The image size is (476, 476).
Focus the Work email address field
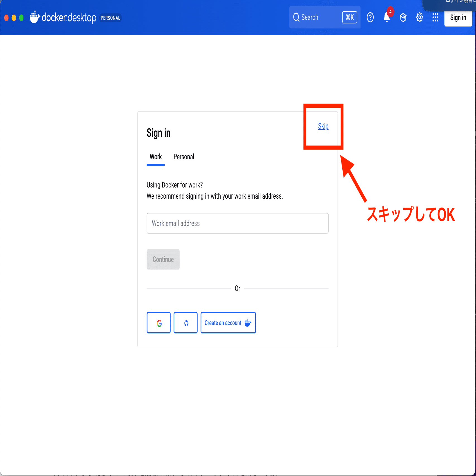pyautogui.click(x=238, y=223)
